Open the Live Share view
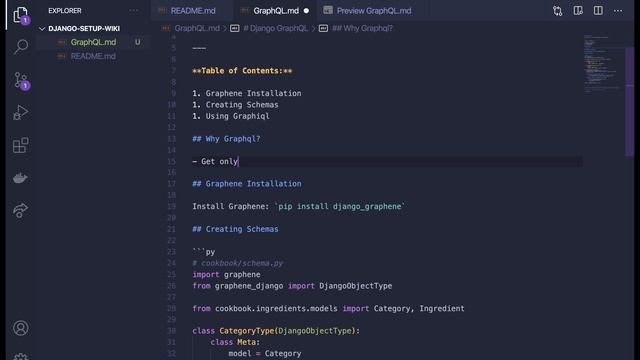 [x=20, y=211]
